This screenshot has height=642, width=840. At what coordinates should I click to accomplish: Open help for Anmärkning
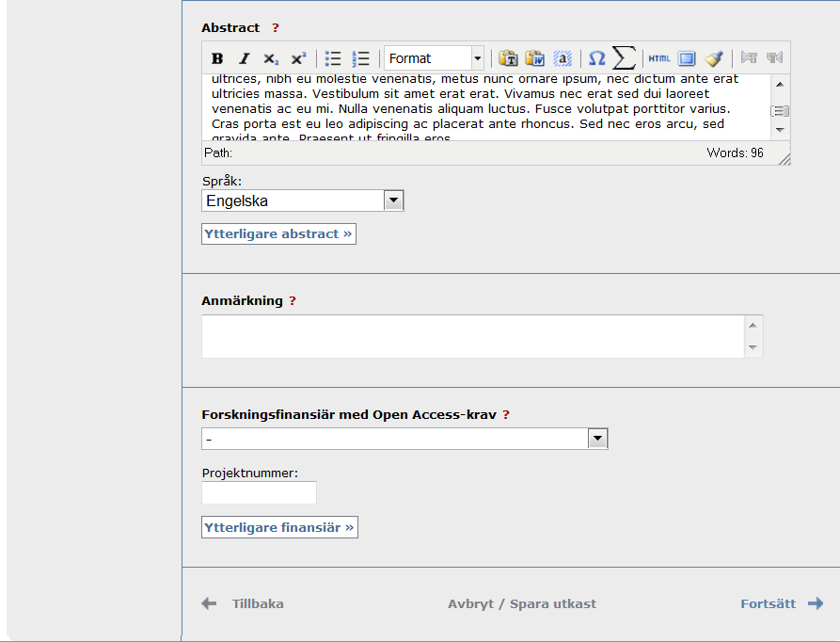click(293, 300)
